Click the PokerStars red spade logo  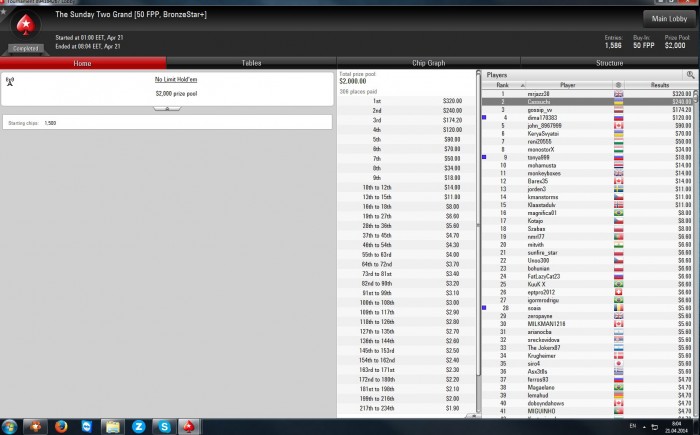(x=26, y=25)
